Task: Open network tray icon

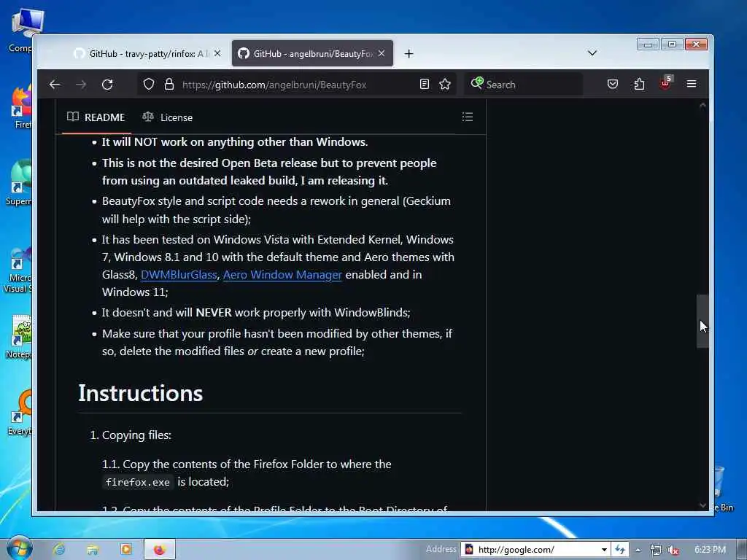Action: (656, 550)
